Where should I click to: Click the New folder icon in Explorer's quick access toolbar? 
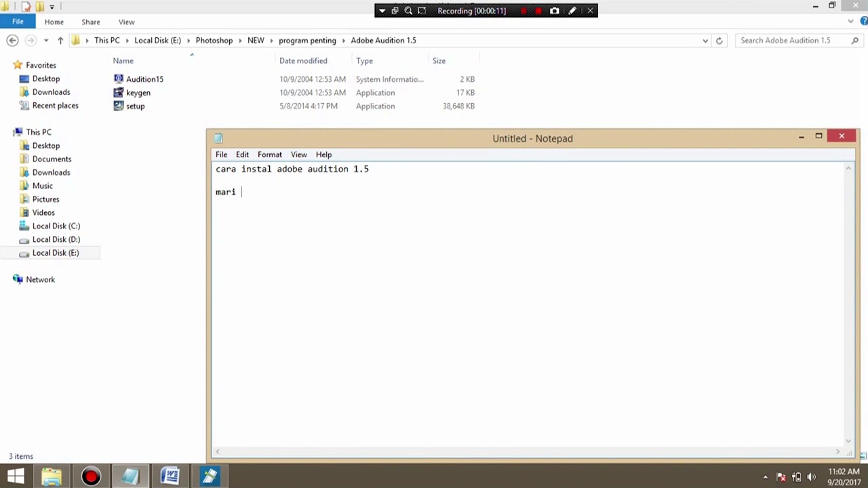click(39, 7)
